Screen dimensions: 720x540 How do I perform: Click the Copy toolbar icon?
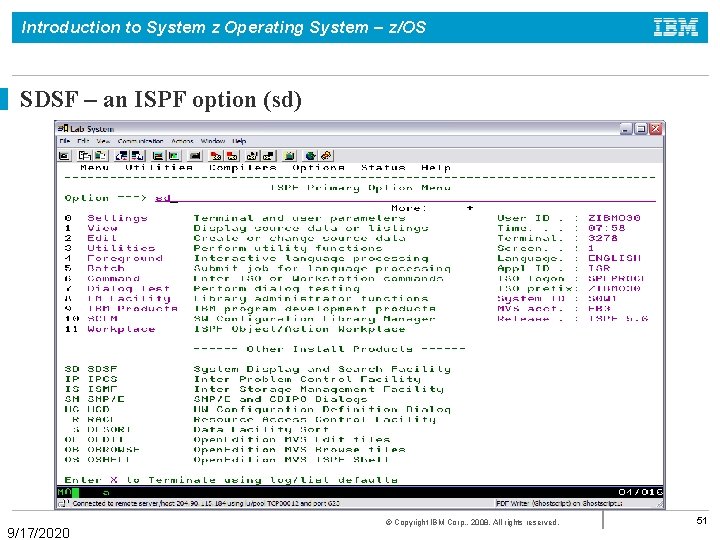click(x=84, y=156)
